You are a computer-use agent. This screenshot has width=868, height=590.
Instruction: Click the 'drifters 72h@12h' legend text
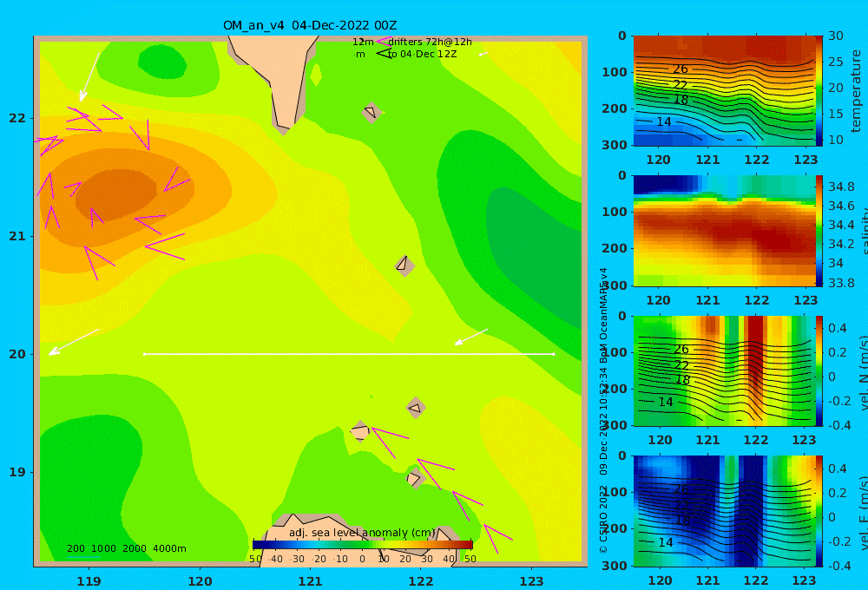pyautogui.click(x=430, y=42)
